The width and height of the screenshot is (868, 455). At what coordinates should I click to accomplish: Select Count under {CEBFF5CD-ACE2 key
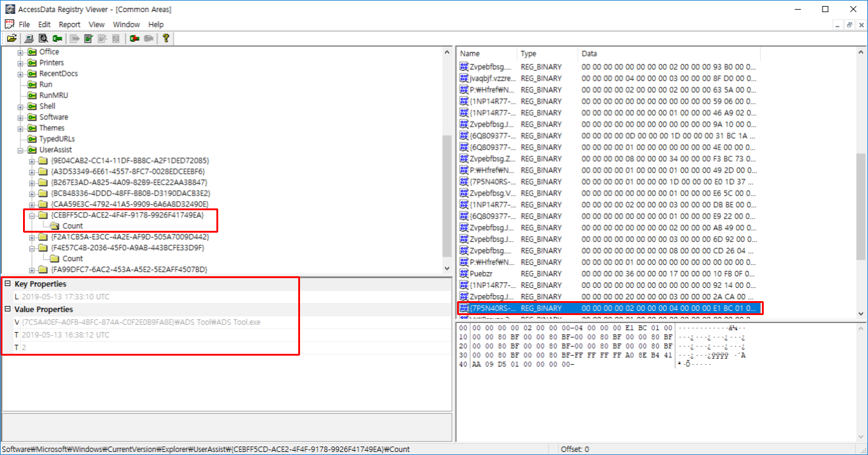point(73,226)
